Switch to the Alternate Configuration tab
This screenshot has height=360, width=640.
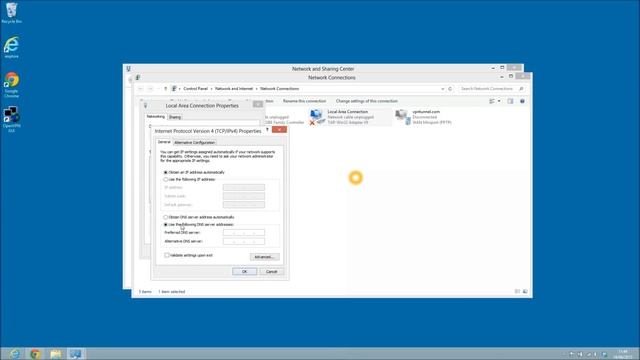(195, 142)
